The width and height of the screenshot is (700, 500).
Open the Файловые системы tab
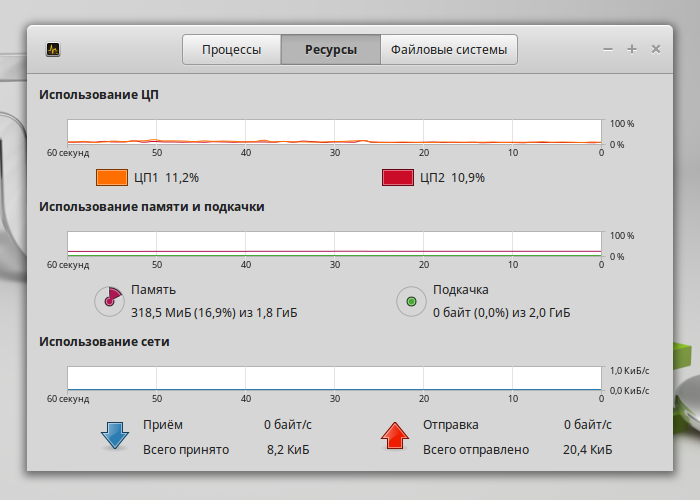click(x=449, y=50)
